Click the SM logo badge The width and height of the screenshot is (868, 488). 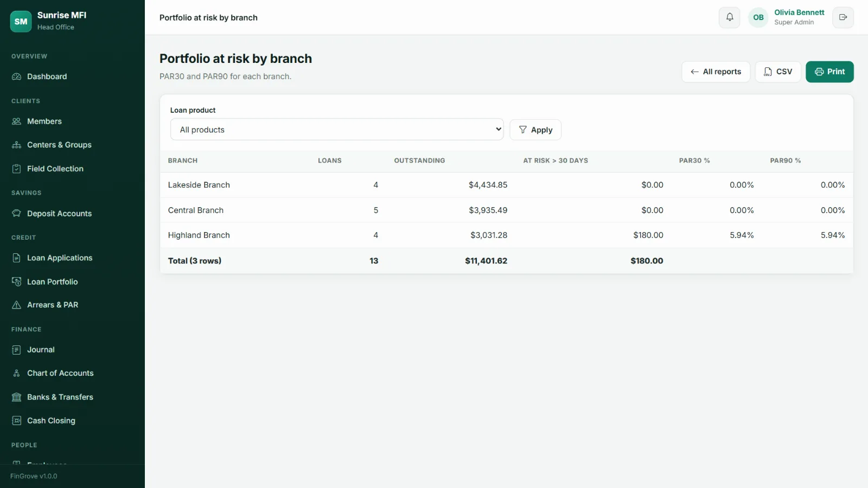pos(21,22)
